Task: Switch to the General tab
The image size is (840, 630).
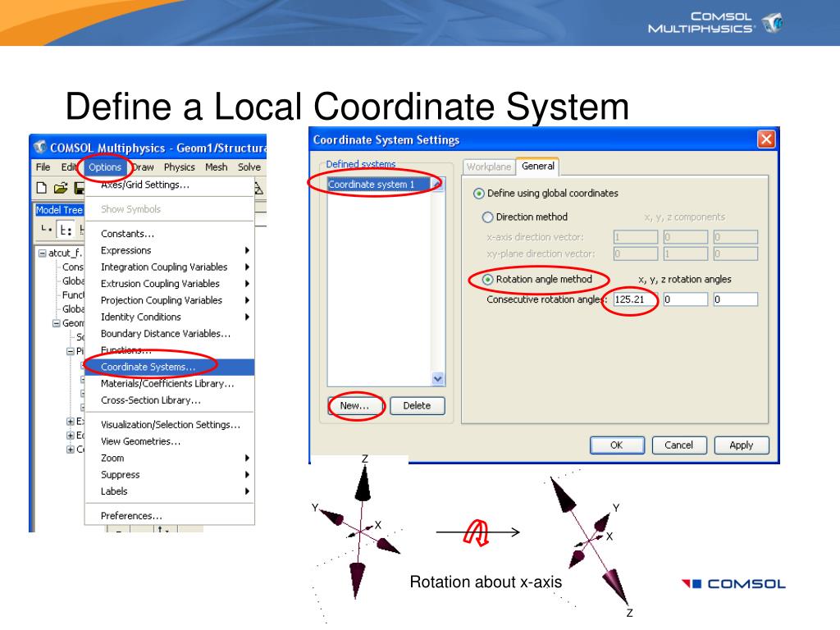Action: [x=538, y=166]
